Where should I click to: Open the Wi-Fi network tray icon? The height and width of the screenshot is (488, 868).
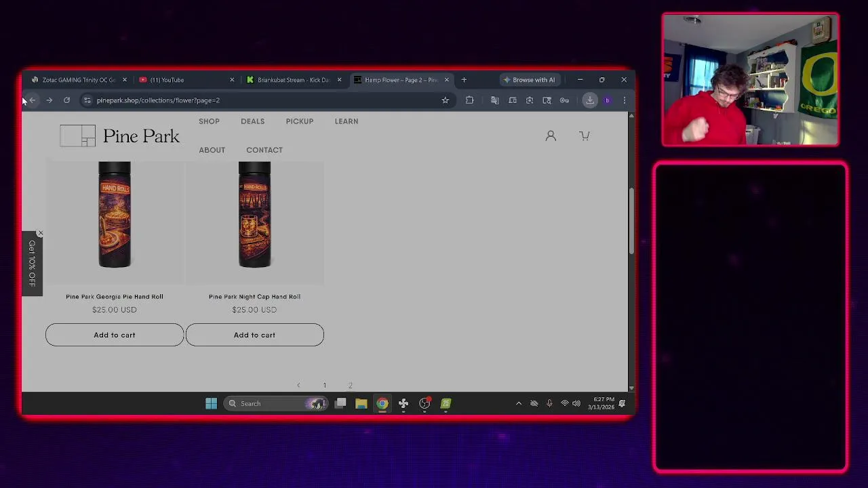(x=564, y=403)
